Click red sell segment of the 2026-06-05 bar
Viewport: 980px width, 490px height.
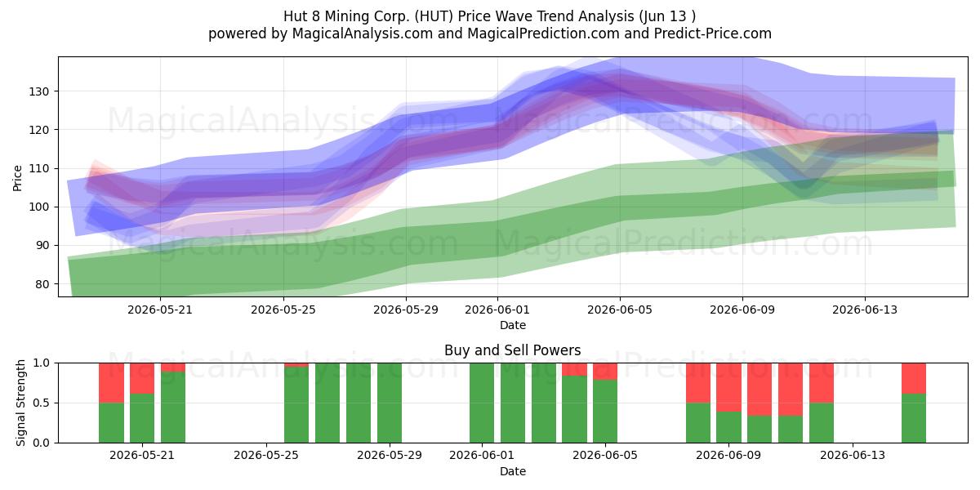click(605, 371)
